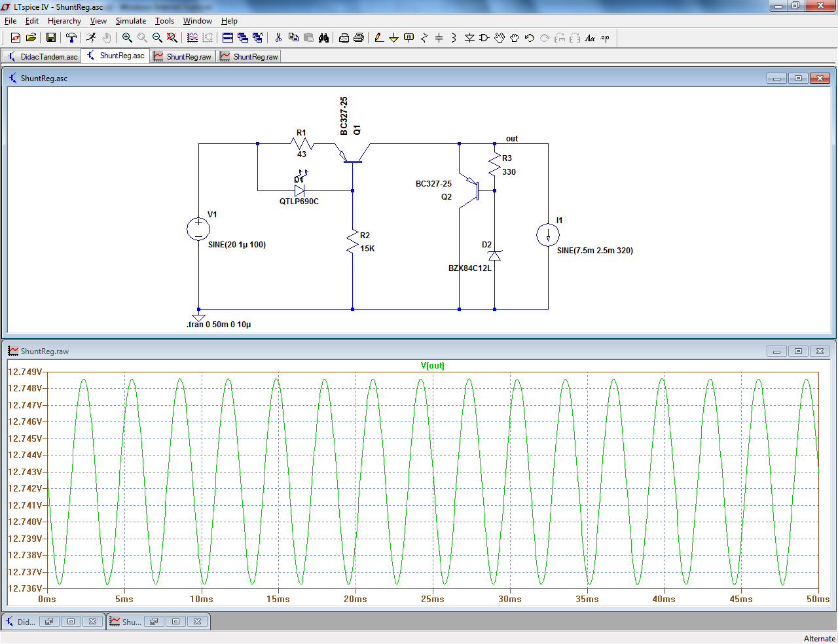Screen dimensions: 838x644
Task: Select the Diode placement tool
Action: [x=469, y=38]
